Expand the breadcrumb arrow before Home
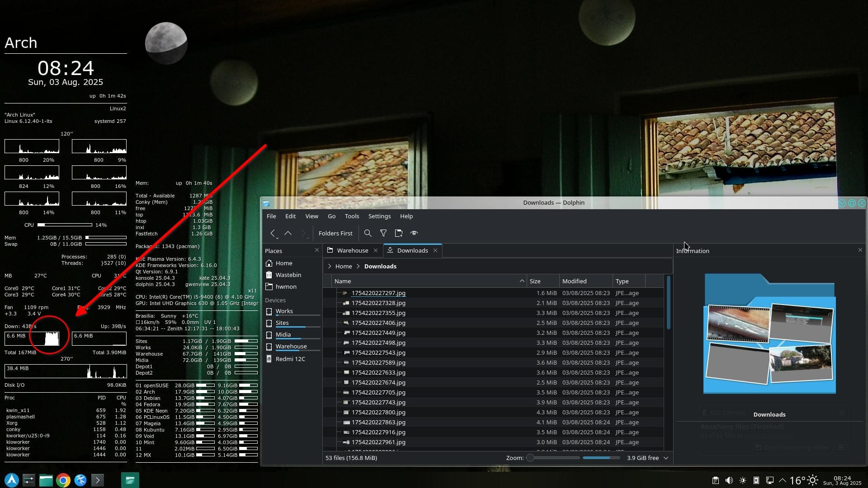Viewport: 868px width, 488px height. coord(329,266)
